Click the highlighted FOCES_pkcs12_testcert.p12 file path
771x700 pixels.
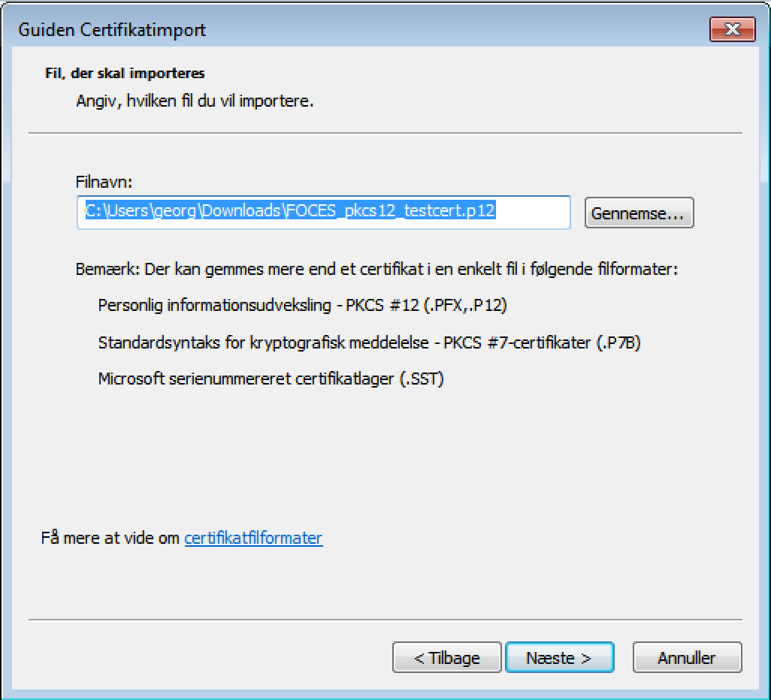(289, 211)
